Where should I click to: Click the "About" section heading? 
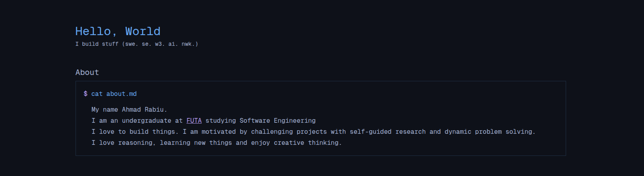click(87, 72)
